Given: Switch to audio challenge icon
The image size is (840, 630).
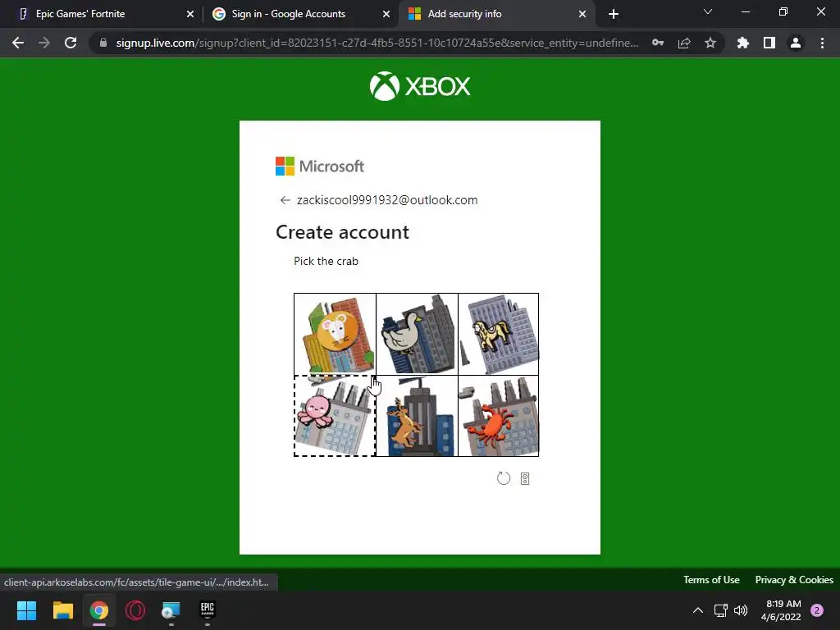Looking at the screenshot, I should 525,478.
